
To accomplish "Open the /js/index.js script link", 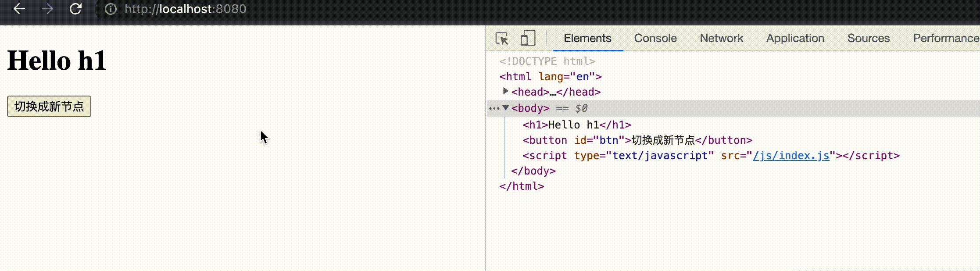I will point(791,156).
